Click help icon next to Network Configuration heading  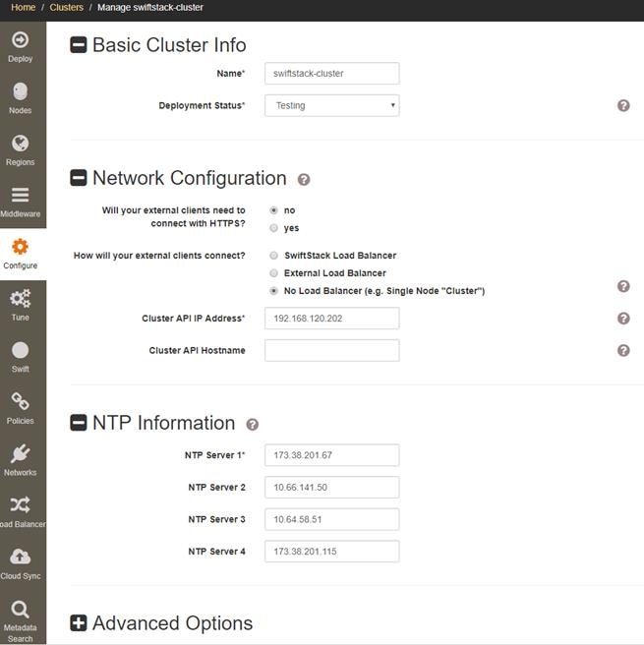click(x=304, y=179)
